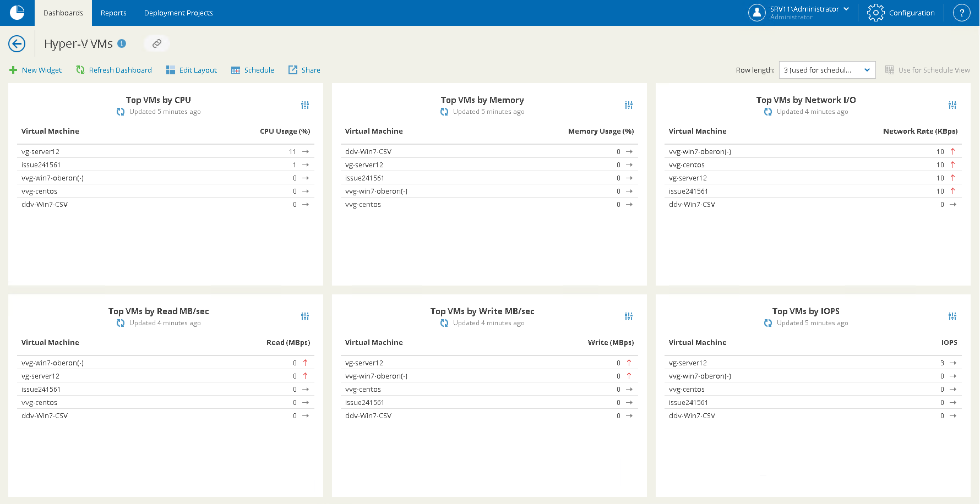Click the info icon next to Hyper-V VMs

pos(122,43)
